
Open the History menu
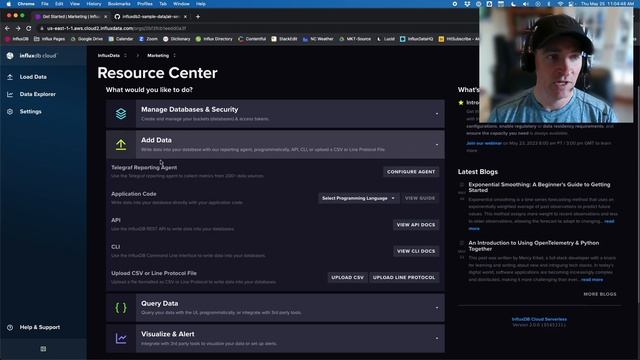click(x=93, y=4)
